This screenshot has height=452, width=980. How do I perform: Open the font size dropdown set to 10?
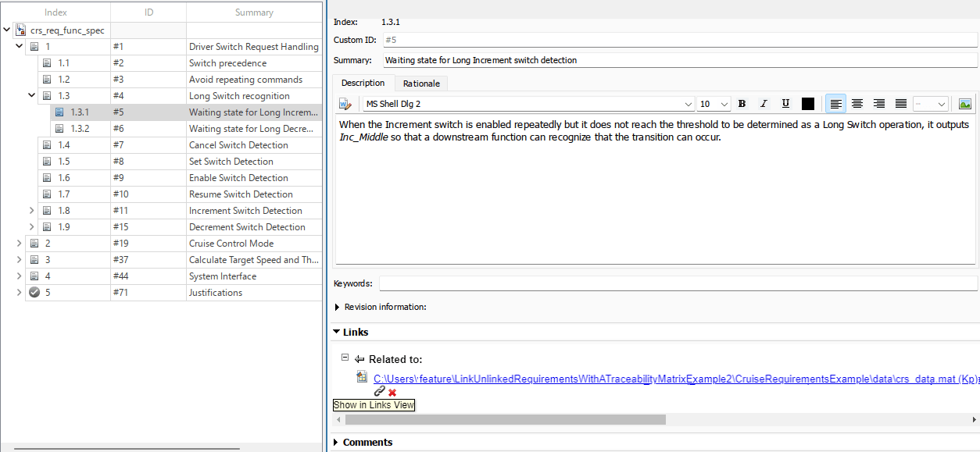click(x=713, y=103)
